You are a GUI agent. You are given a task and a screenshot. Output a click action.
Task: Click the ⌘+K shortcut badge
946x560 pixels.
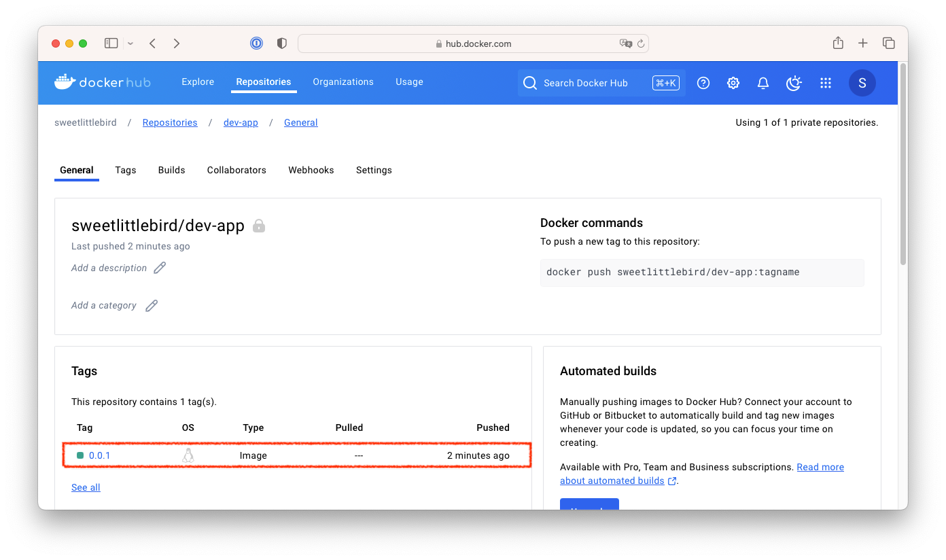coord(666,83)
